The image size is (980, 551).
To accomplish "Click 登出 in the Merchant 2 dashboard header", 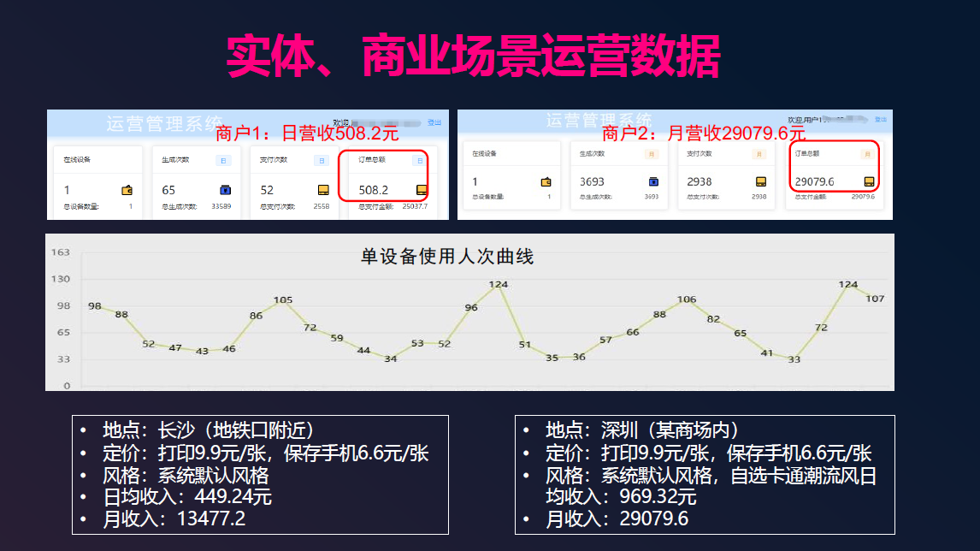I will click(x=881, y=120).
